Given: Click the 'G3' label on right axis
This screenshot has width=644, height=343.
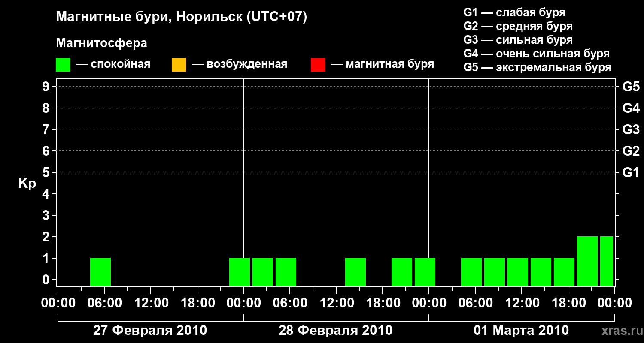Looking at the screenshot, I should 631,130.
